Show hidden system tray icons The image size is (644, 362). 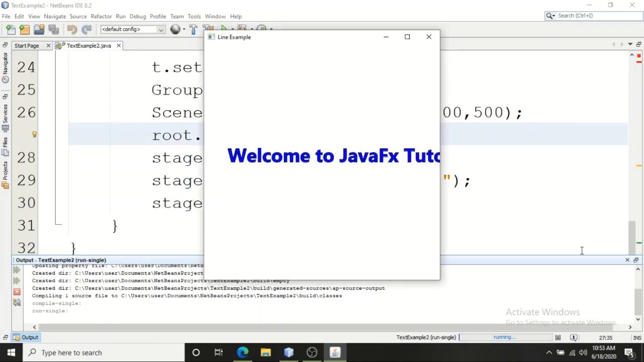pos(549,352)
